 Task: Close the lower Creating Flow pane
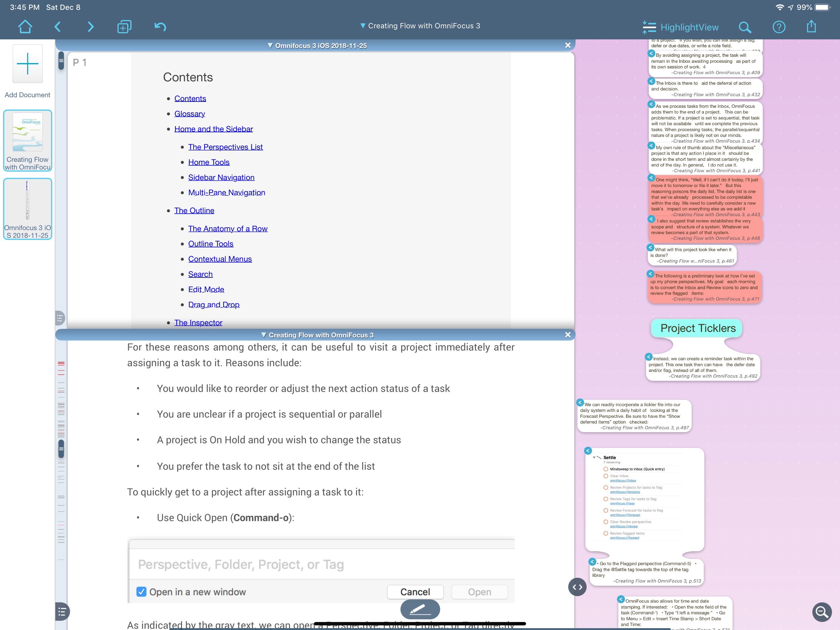[568, 335]
